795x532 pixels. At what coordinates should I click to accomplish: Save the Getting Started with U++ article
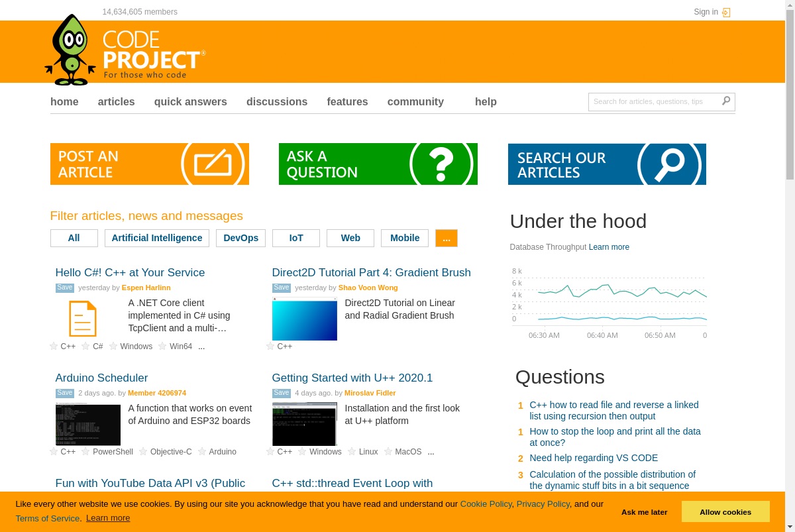(x=282, y=393)
